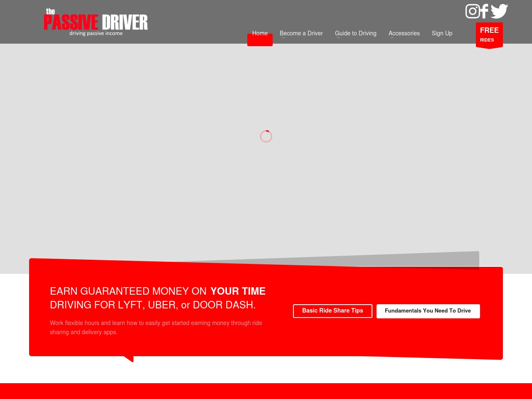Select Sign Up in the navigation
This screenshot has width=532, height=399.
(442, 33)
